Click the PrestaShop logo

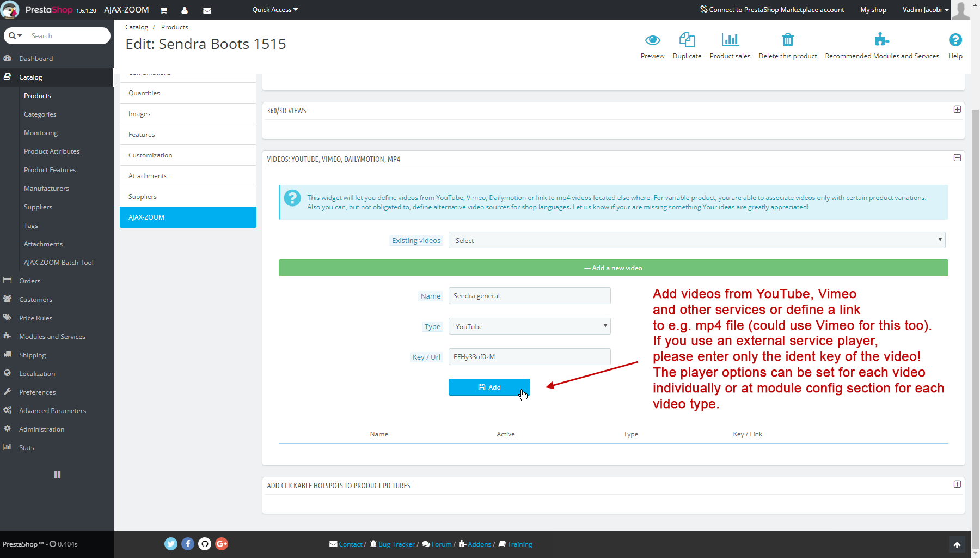pos(10,10)
